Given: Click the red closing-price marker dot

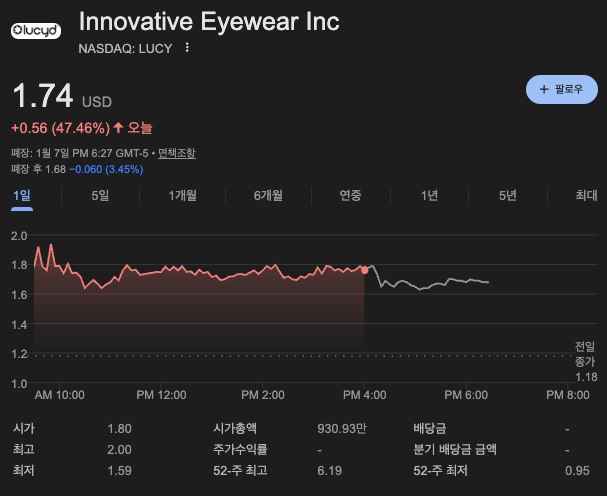Looking at the screenshot, I should [364, 270].
